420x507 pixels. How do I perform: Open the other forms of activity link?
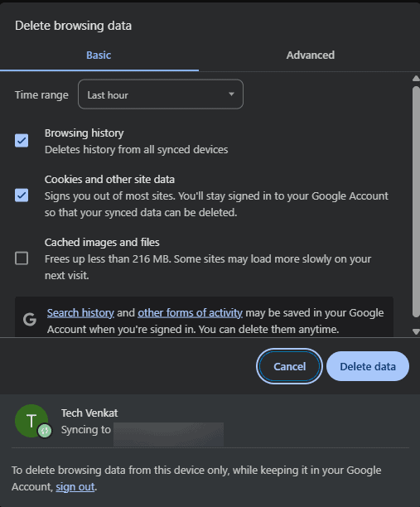[190, 313]
